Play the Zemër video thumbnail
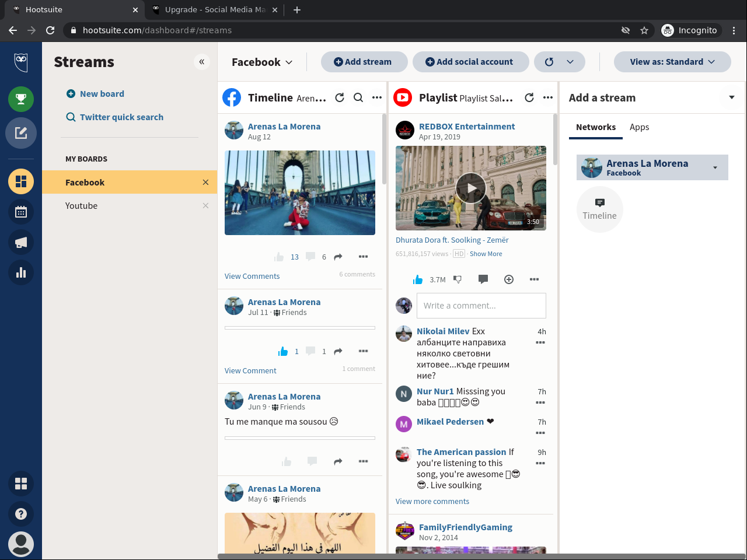The image size is (747, 560). [471, 188]
